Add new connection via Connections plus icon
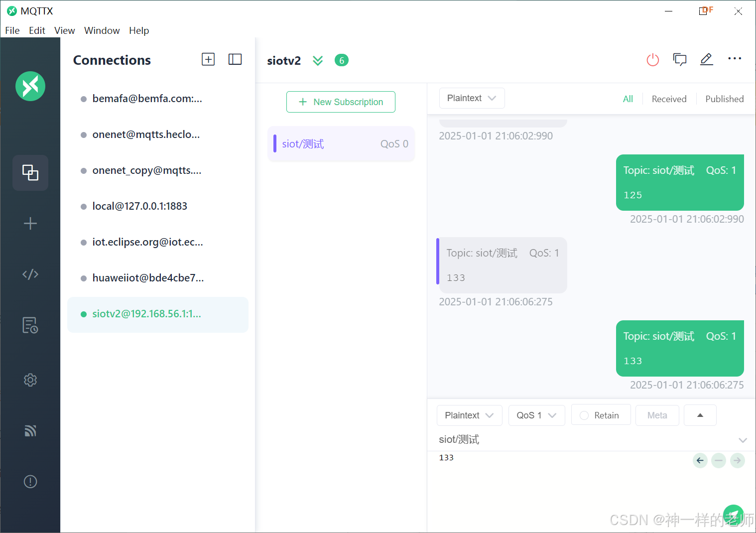This screenshot has height=533, width=756. (x=208, y=59)
